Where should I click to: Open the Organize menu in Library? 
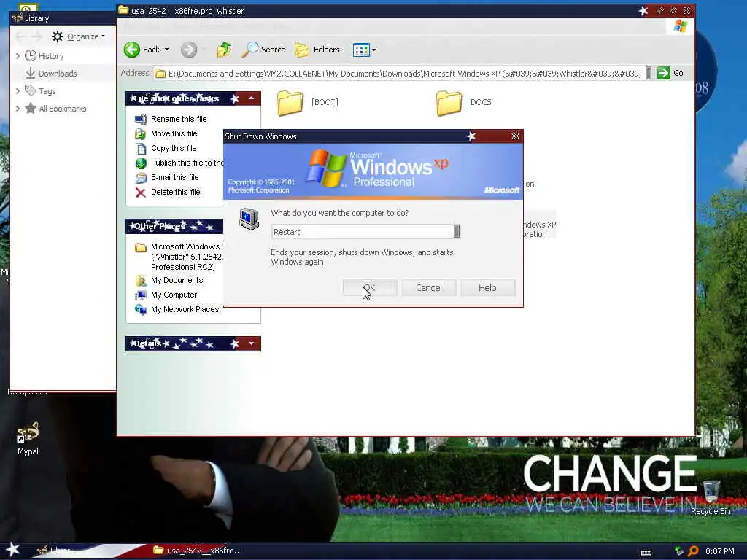[79, 36]
